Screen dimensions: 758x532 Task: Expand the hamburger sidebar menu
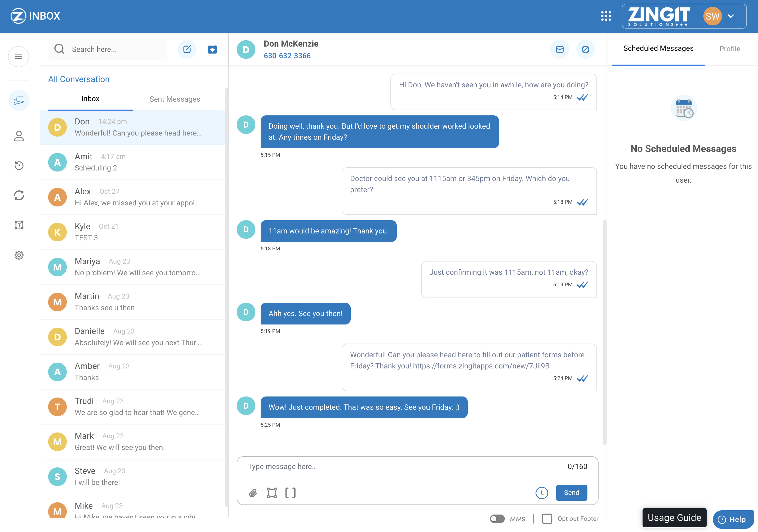pos(19,57)
